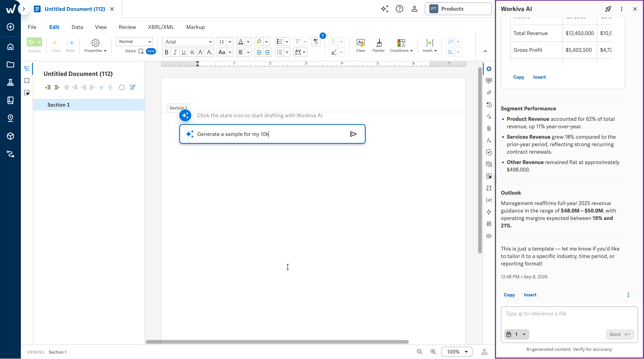This screenshot has height=359, width=644.
Task: Submit the AI prompt with arrow icon
Action: (x=353, y=134)
